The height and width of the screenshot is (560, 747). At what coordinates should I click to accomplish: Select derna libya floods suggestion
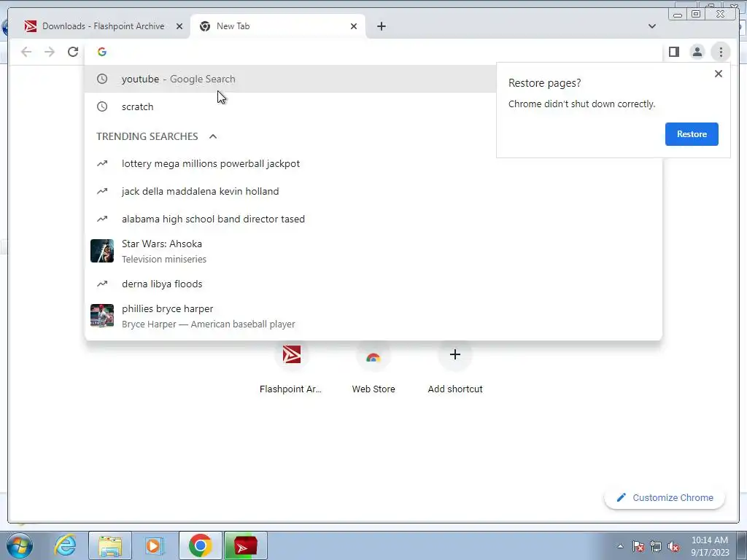(373, 284)
